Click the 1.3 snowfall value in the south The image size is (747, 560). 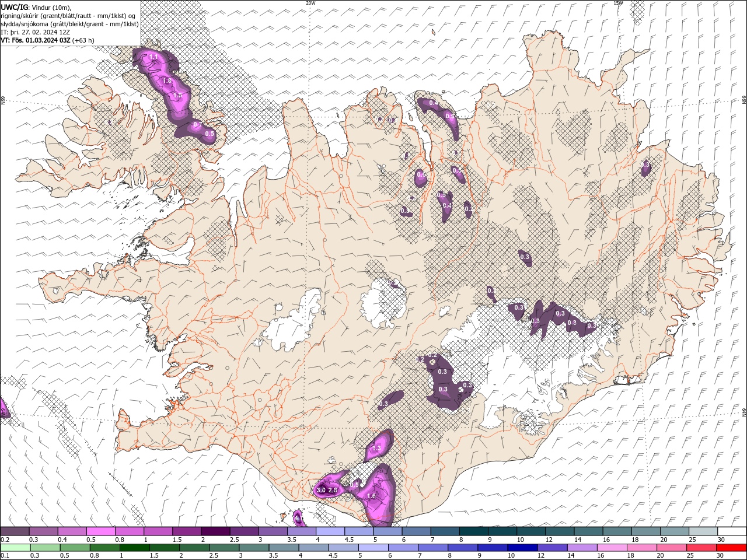tap(376, 448)
